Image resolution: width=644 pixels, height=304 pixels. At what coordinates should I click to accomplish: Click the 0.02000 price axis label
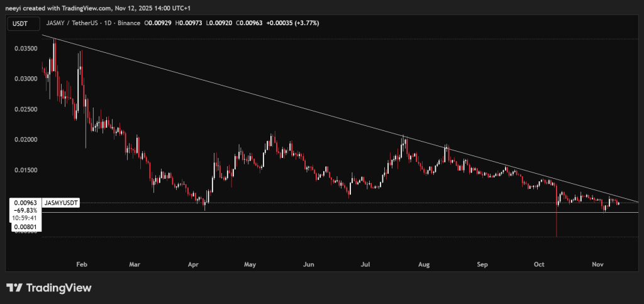[x=24, y=140]
